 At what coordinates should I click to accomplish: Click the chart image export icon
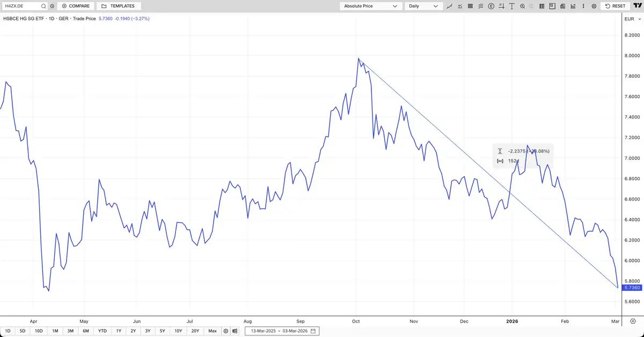click(573, 6)
